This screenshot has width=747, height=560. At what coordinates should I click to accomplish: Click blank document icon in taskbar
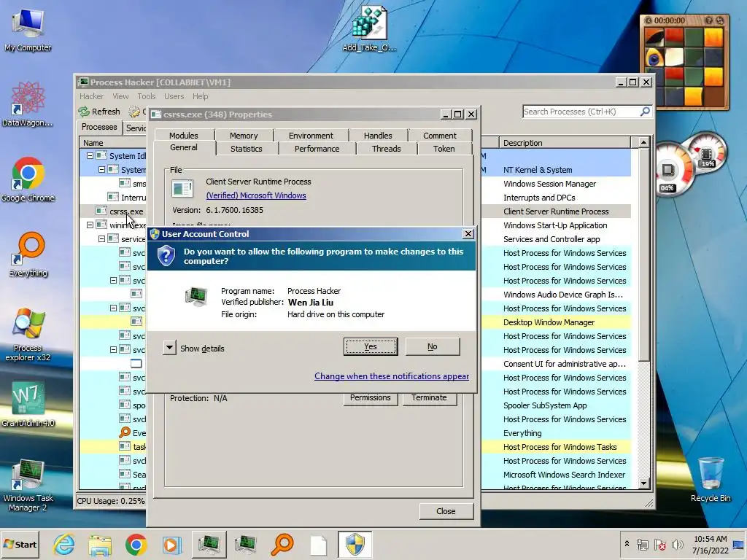tap(318, 544)
